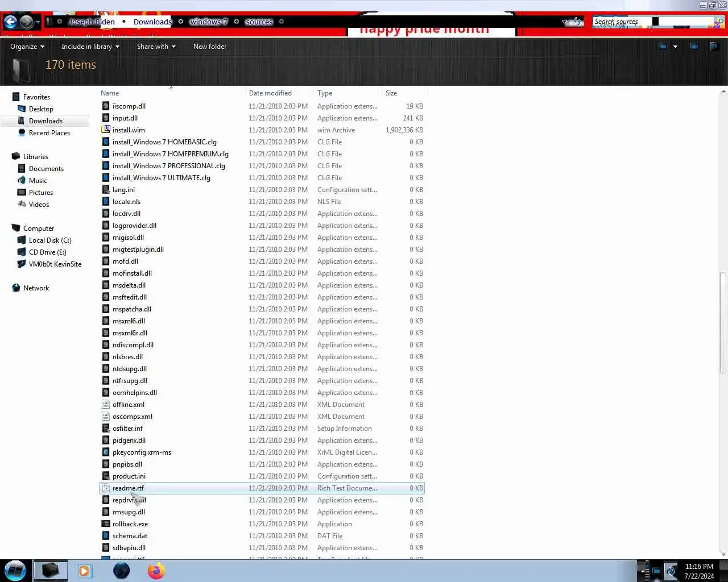Open the Windows Start orb

click(x=15, y=571)
